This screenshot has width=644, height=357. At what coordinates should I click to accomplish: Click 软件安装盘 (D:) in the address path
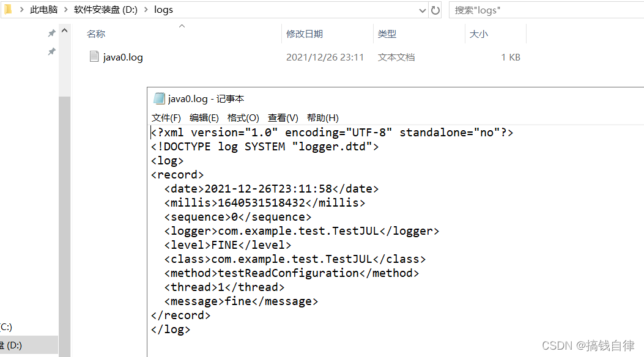point(106,10)
